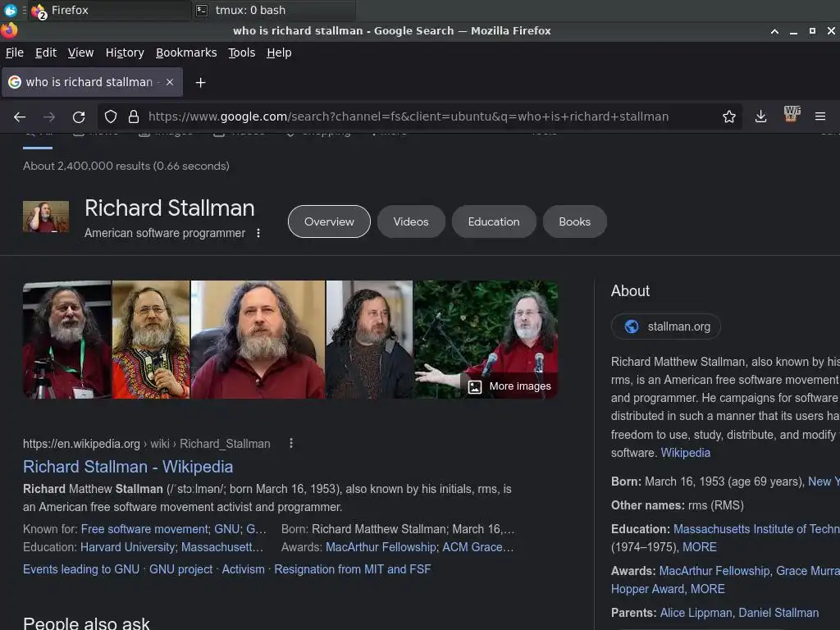Select the 'who is richard stallman' browser tab
The width and height of the screenshot is (840, 630).
(x=92, y=82)
